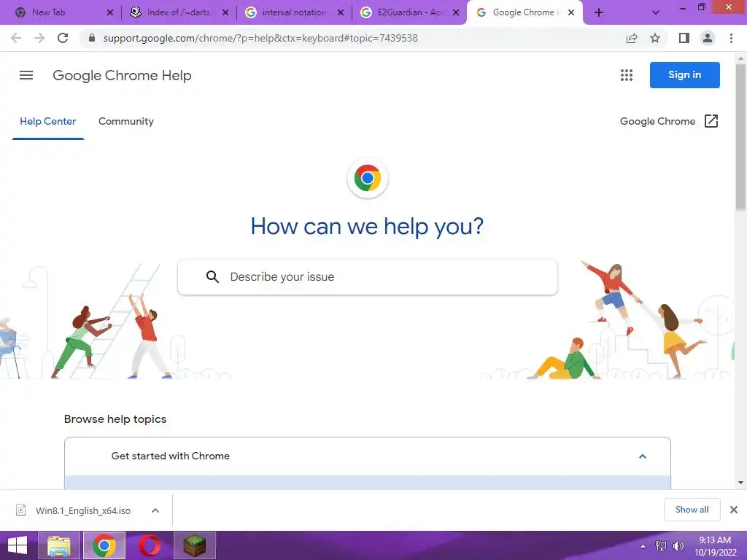Open the tab search dropdown
The width and height of the screenshot is (747, 560).
pyautogui.click(x=656, y=13)
